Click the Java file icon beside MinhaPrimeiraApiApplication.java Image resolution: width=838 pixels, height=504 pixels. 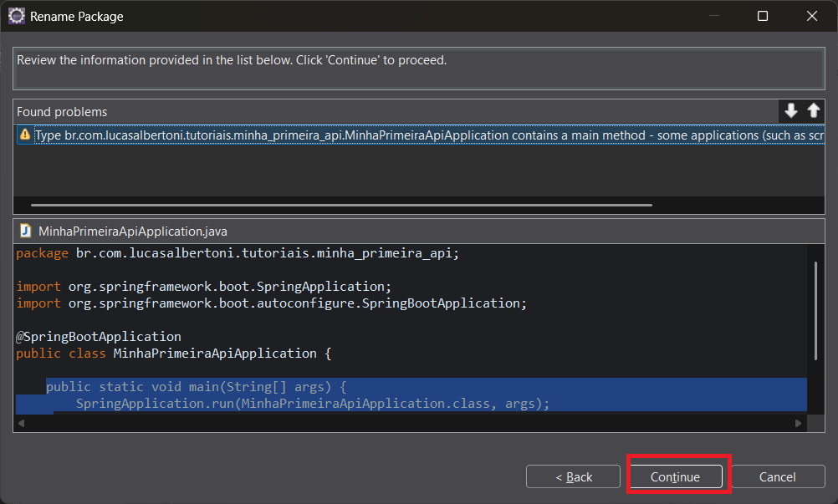[25, 231]
